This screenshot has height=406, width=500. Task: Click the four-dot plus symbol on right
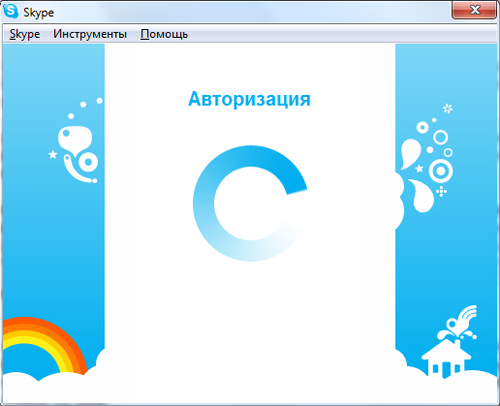pyautogui.click(x=441, y=191)
